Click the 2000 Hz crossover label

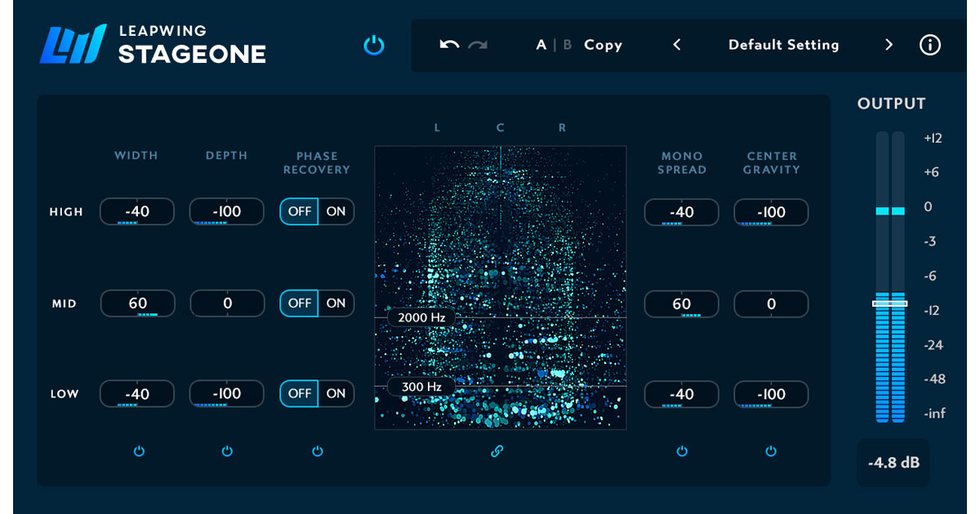tap(421, 316)
